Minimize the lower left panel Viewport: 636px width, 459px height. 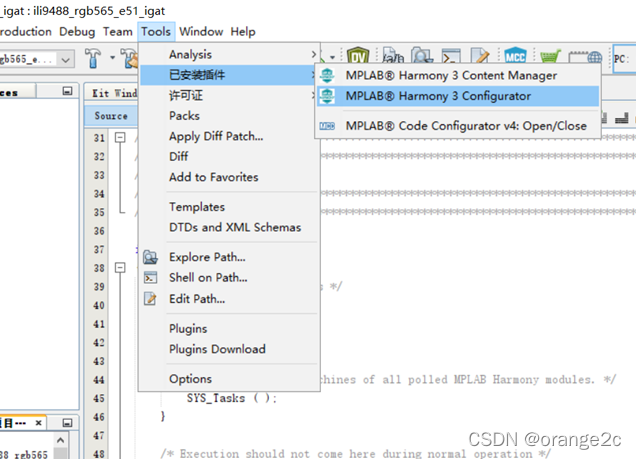pyautogui.click(x=67, y=423)
